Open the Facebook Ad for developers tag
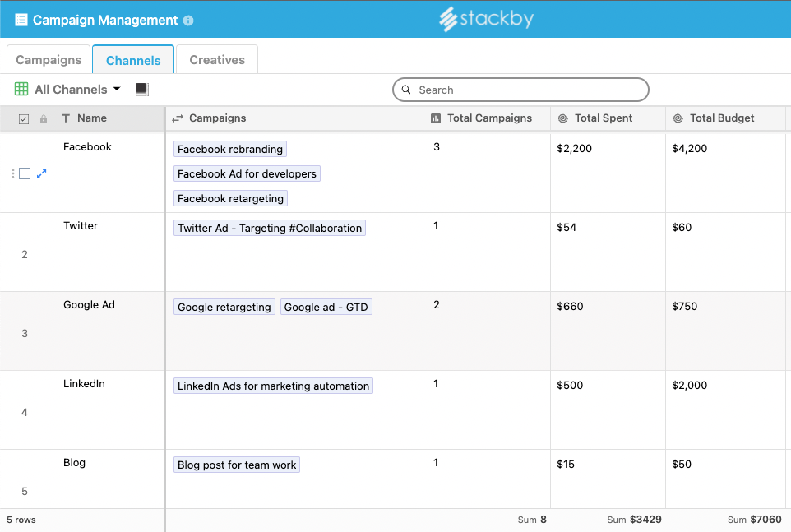 click(247, 174)
